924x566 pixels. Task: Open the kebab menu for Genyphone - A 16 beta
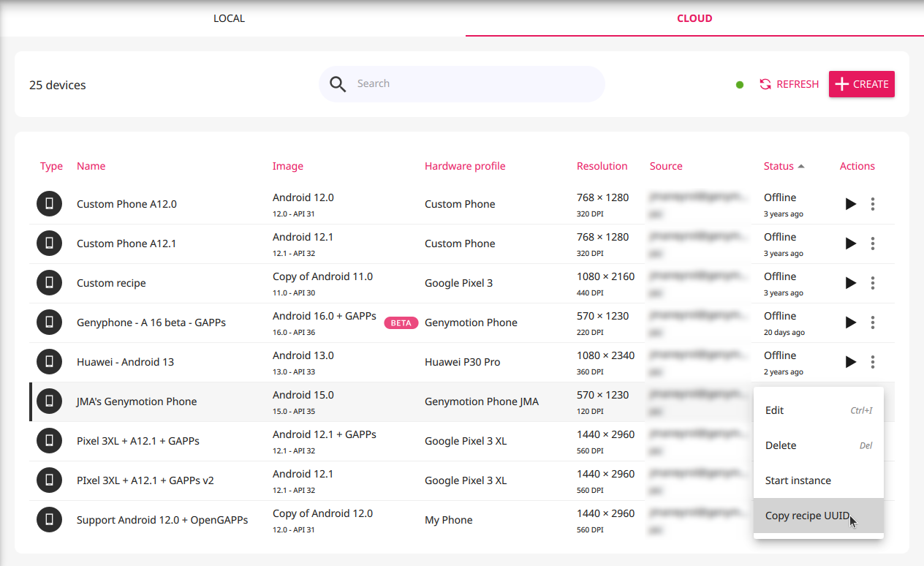point(873,322)
